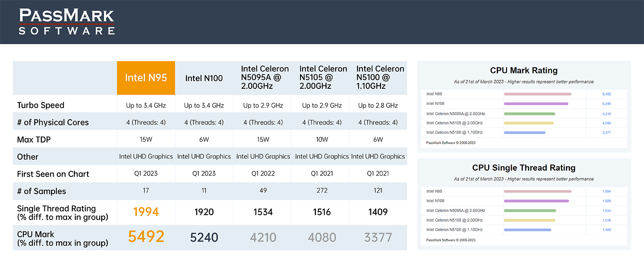Viewport: 644px width, 264px height.
Task: Click the orange 1994 single thread score
Action: pyautogui.click(x=146, y=212)
